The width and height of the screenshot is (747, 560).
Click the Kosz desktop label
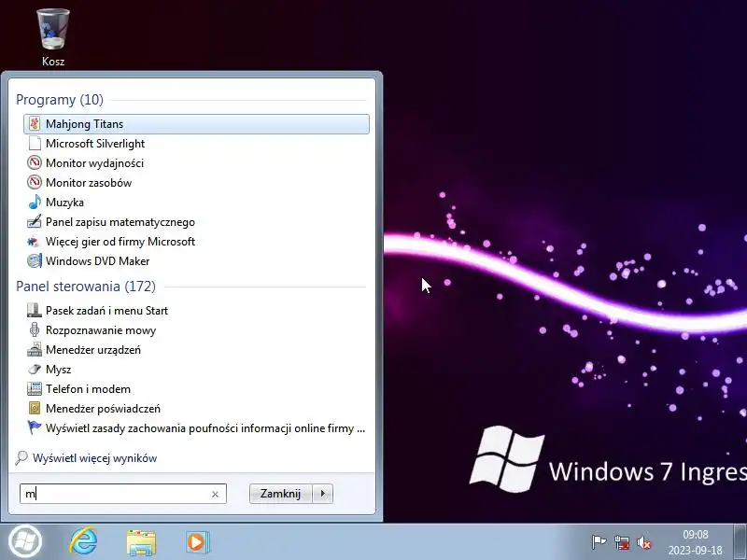click(53, 62)
